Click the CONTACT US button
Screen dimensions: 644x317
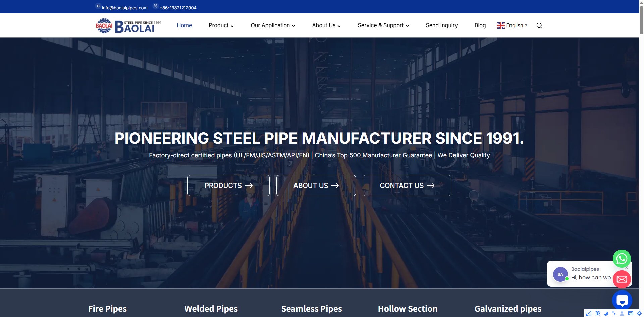pos(407,186)
